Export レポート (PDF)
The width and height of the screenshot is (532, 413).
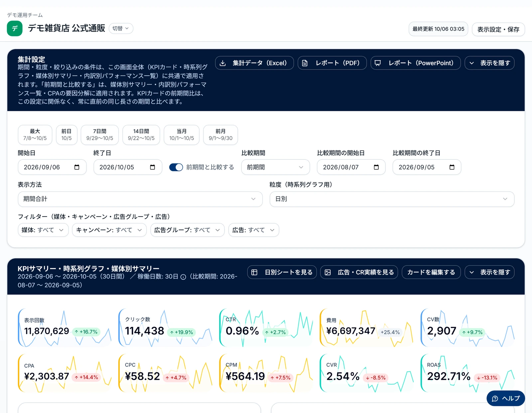332,63
